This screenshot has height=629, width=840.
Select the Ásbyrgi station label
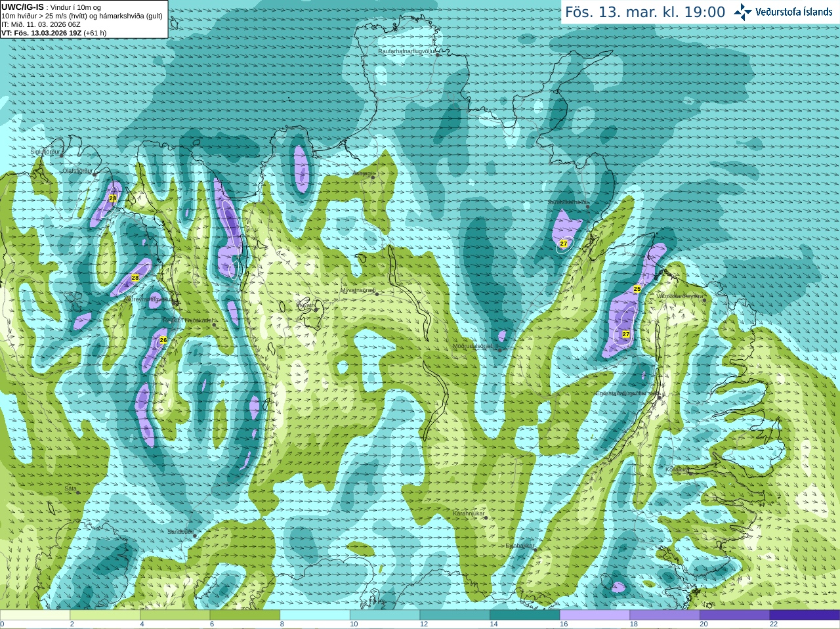click(362, 174)
